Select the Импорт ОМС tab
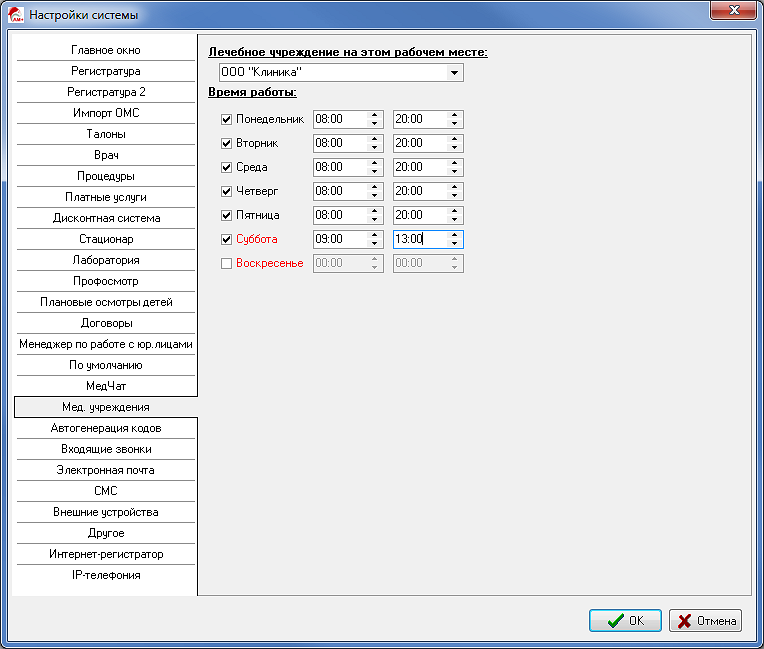 tap(106, 113)
